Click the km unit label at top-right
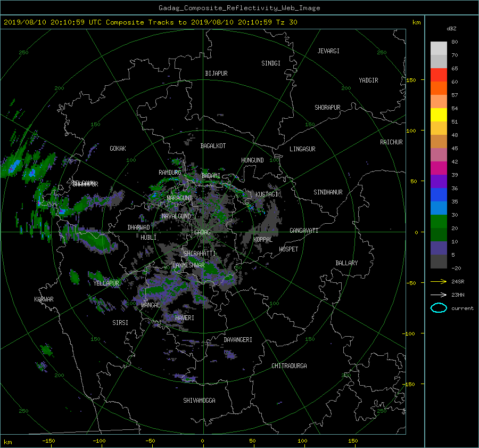The image size is (479, 448). [x=416, y=22]
